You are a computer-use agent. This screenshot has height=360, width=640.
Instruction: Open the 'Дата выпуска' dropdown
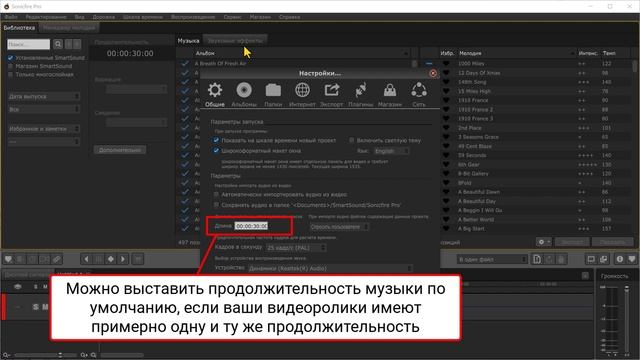tap(44, 96)
